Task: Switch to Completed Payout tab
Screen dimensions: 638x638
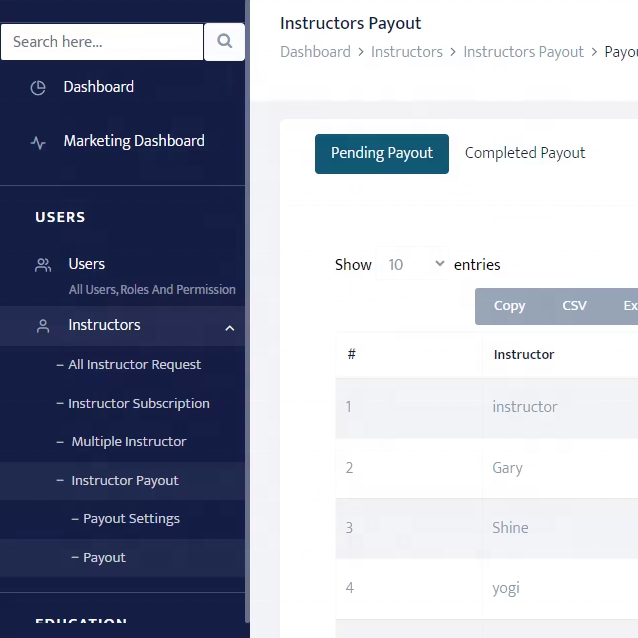Action: click(x=525, y=153)
